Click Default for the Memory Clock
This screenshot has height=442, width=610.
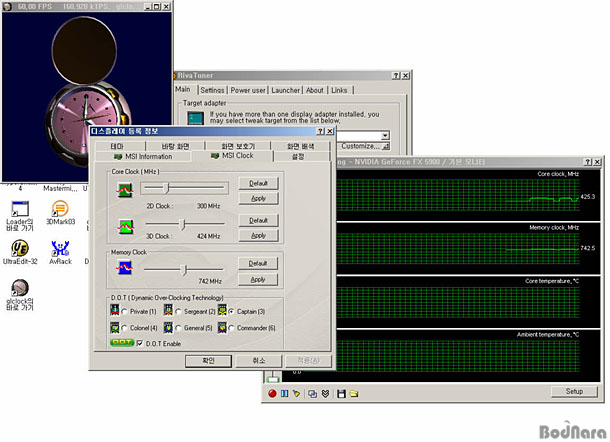pos(258,263)
